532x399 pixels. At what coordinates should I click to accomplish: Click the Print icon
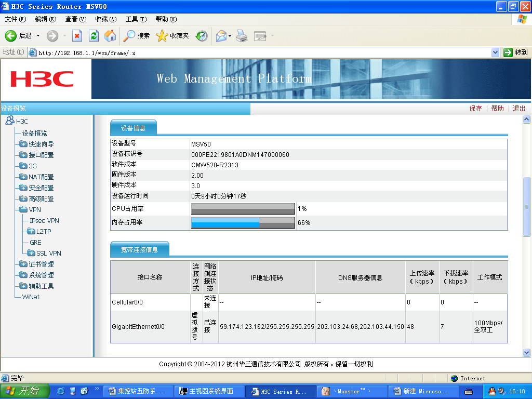[241, 36]
